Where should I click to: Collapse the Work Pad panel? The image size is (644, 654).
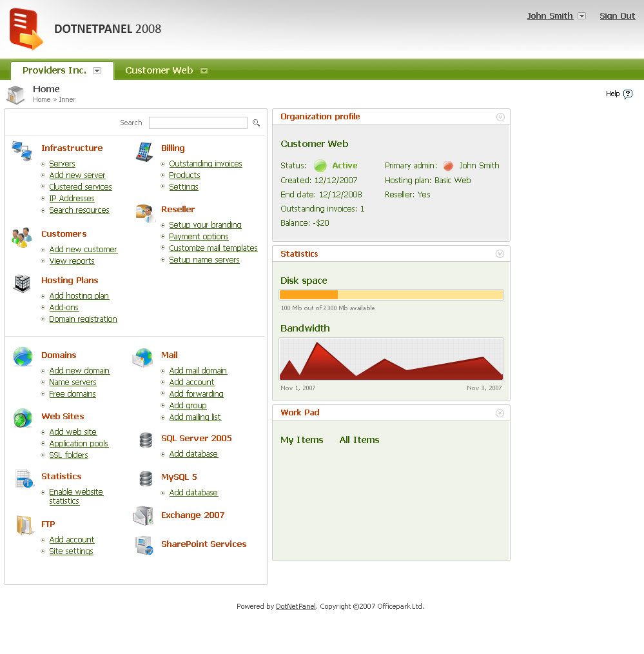pos(500,413)
